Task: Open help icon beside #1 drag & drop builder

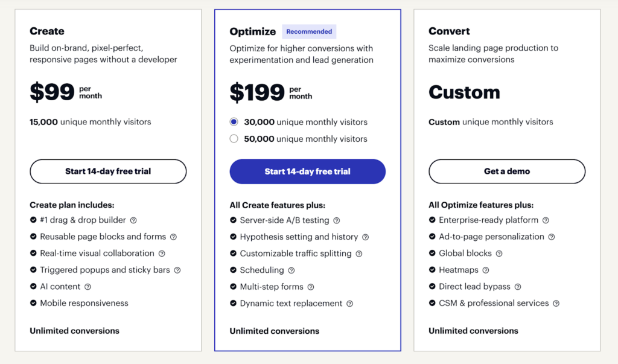Action: [x=133, y=220]
